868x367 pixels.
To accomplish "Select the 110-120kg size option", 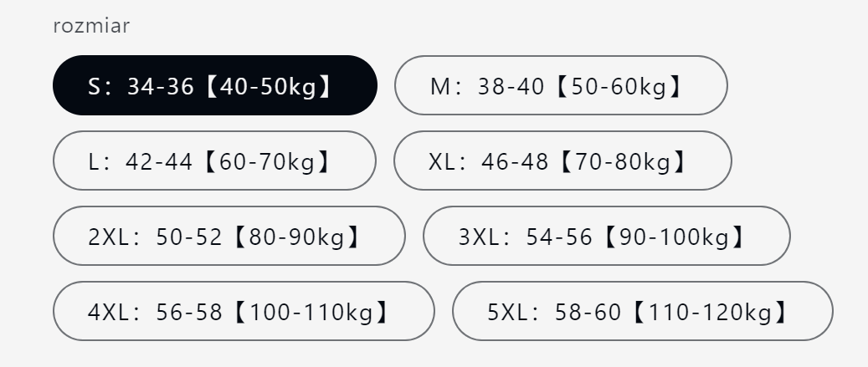I will coord(642,311).
